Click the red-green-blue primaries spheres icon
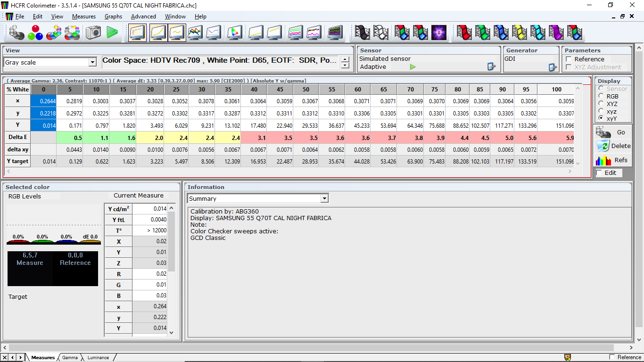644x362 pixels. click(35, 33)
